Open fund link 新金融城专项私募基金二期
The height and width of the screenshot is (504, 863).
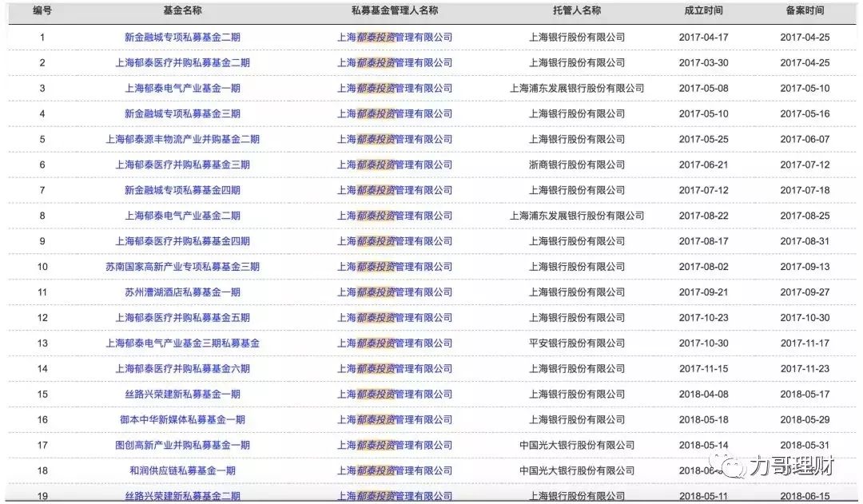182,38
